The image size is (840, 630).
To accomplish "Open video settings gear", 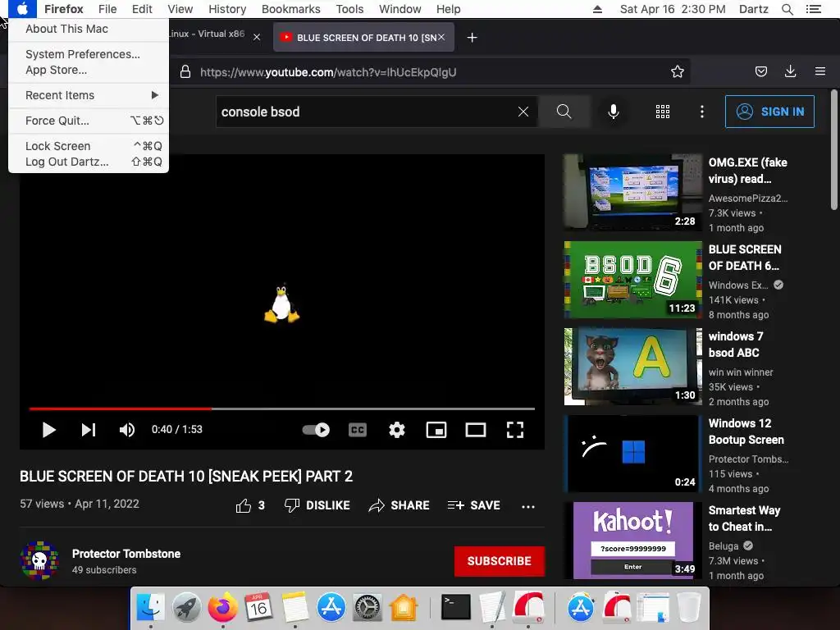I will (x=396, y=430).
